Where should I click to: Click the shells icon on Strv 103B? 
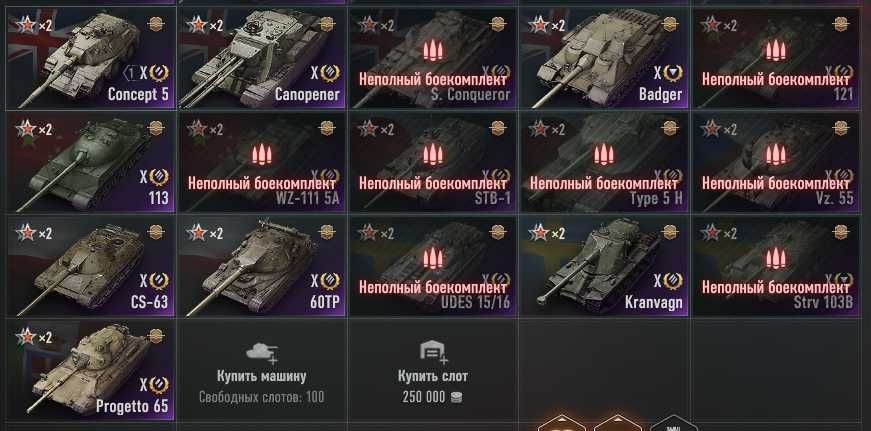coord(776,259)
